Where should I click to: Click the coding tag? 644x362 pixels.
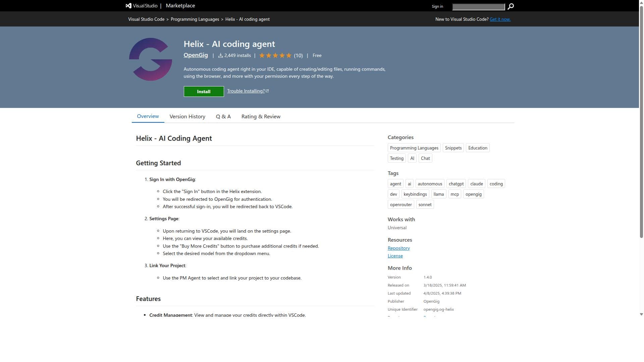[496, 184]
